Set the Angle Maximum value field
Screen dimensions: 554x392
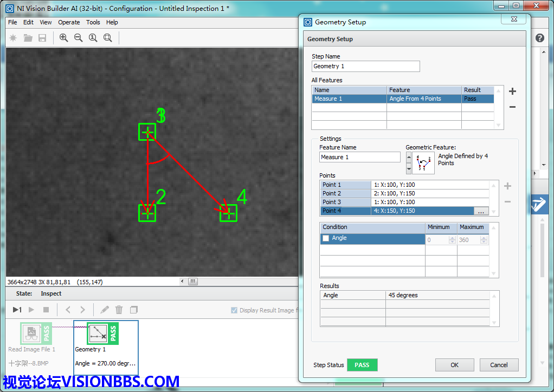click(469, 240)
